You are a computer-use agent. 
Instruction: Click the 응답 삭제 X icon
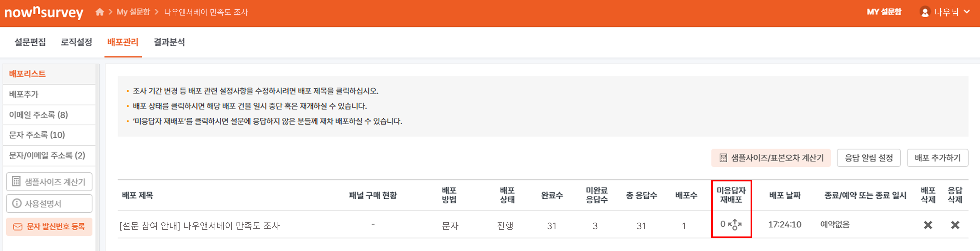(x=955, y=225)
